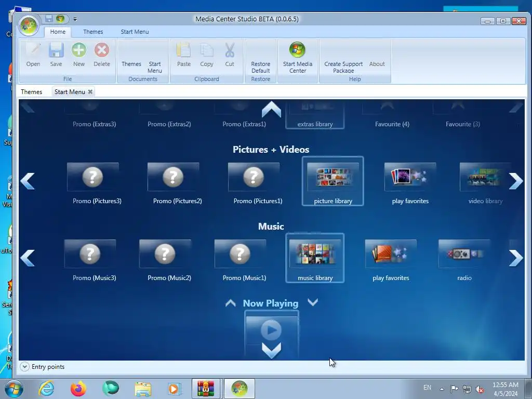Select the picture library tile
This screenshot has height=399, width=532.
tap(333, 181)
